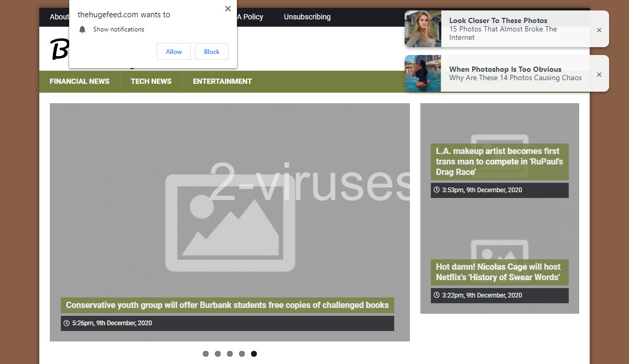The width and height of the screenshot is (629, 364).
Task: Open the RuPaul's Drag Race article
Action: tap(499, 161)
